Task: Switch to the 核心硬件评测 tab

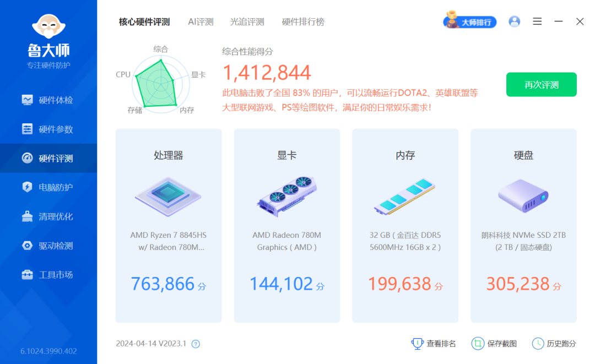Action: [144, 22]
